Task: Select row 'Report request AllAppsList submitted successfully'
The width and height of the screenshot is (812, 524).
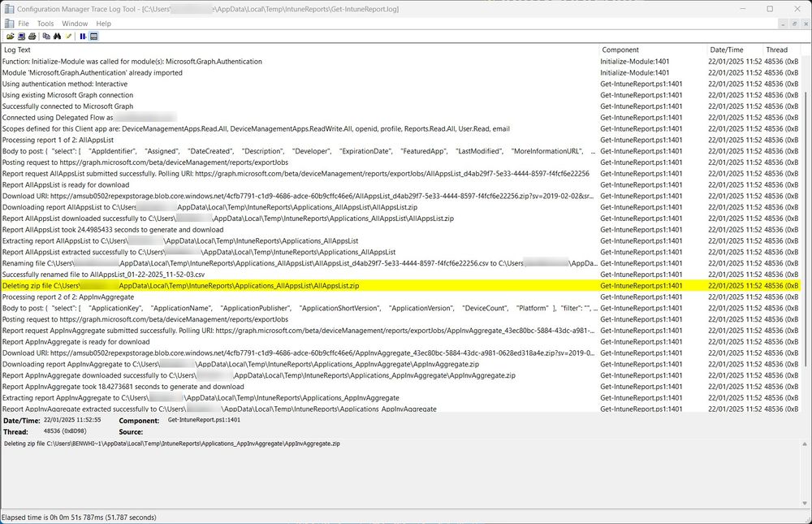Action: coord(401,174)
